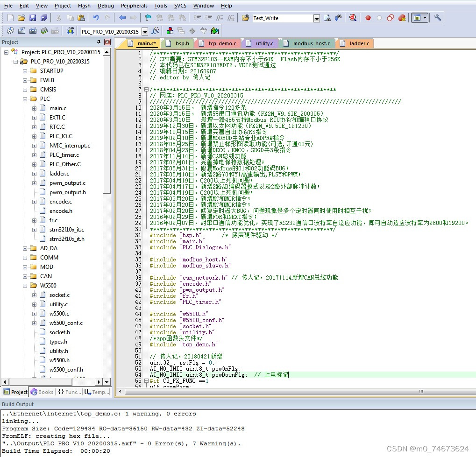The image size is (476, 457).
Task: Rebuild all target files
Action: (33, 31)
